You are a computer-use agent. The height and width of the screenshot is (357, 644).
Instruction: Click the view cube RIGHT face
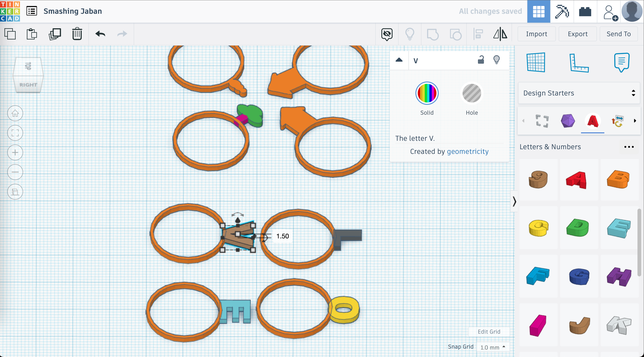click(x=28, y=85)
